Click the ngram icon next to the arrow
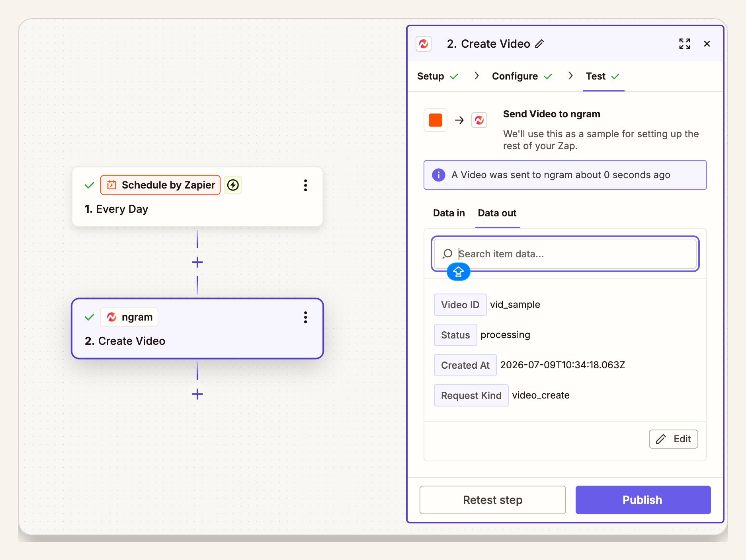Screen dimensions: 746x560 (x=479, y=120)
